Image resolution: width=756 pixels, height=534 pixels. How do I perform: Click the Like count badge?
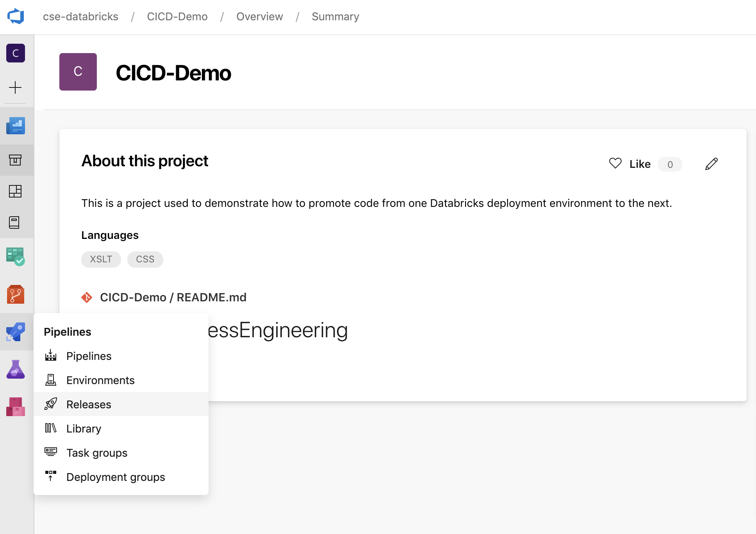(670, 164)
